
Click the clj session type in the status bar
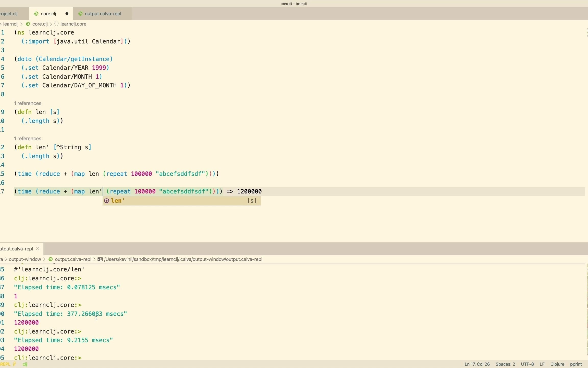point(25,364)
